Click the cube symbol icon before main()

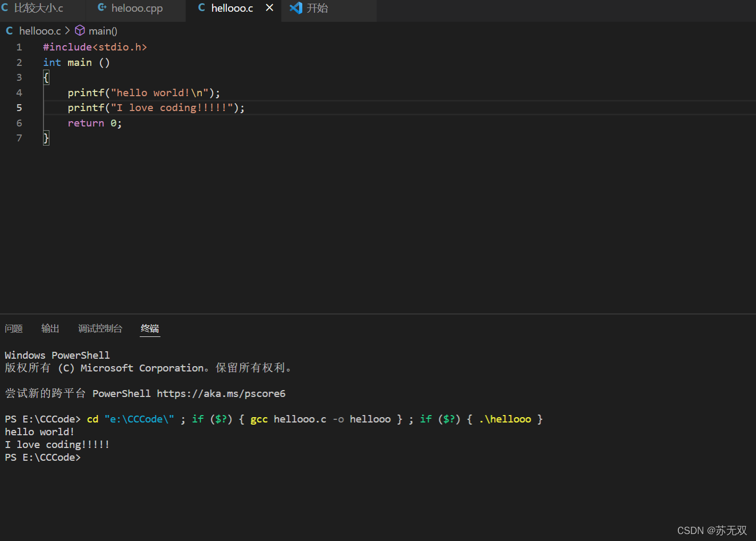click(80, 30)
